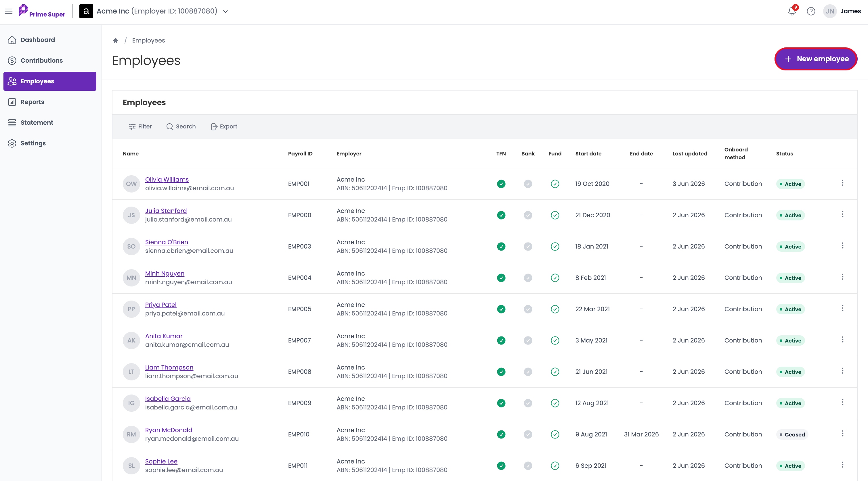Click Search in the table toolbar
868x481 pixels.
181,126
